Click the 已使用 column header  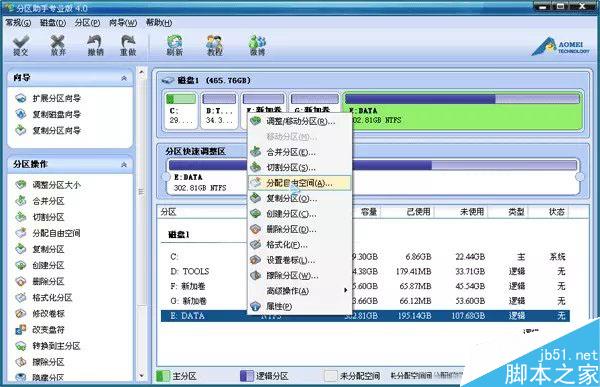click(408, 212)
